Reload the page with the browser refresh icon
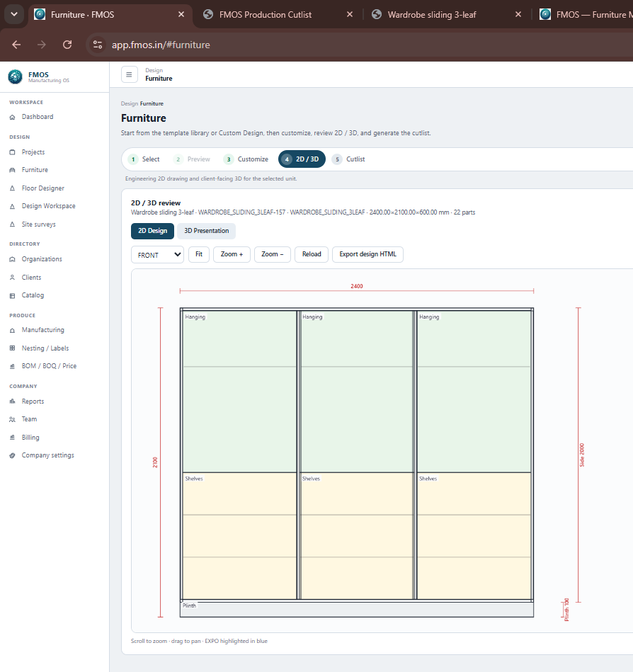The height and width of the screenshot is (672, 633). point(67,45)
